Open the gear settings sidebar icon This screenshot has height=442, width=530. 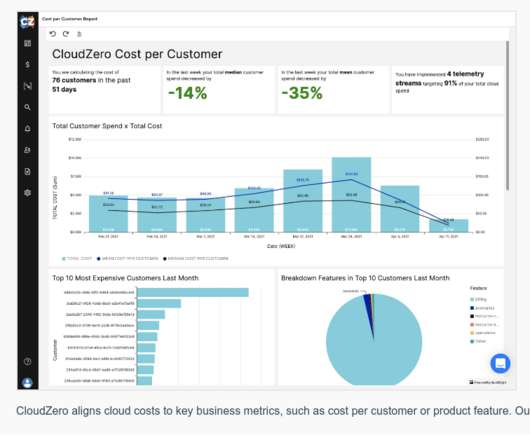point(28,193)
